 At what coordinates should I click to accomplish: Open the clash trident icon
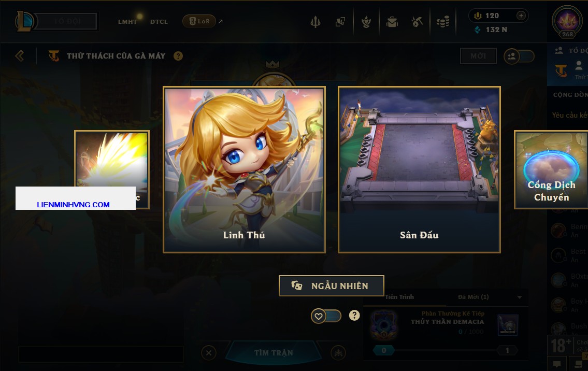315,22
